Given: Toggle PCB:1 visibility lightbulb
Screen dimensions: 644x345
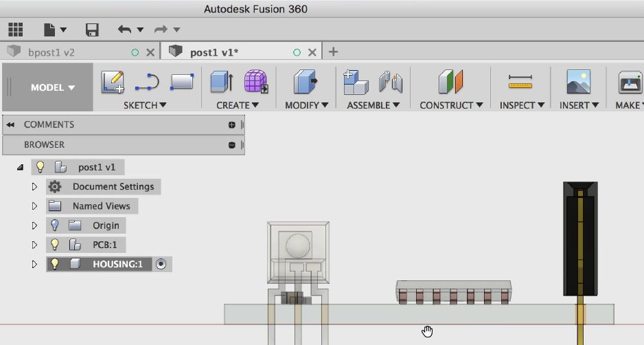Looking at the screenshot, I should click(54, 244).
